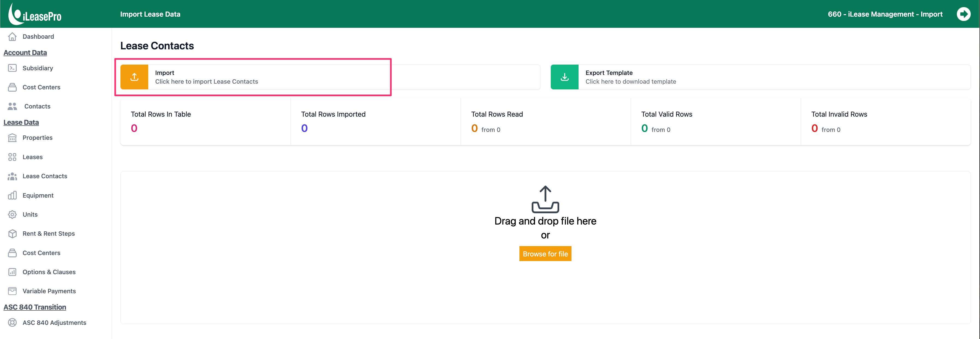Click the Total Rows In Table label
The width and height of the screenshot is (980, 339).
click(161, 114)
